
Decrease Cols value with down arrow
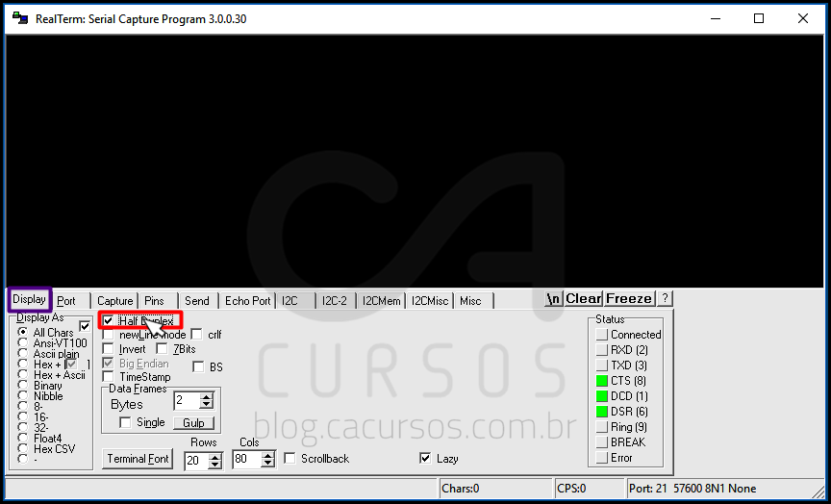coord(268,464)
